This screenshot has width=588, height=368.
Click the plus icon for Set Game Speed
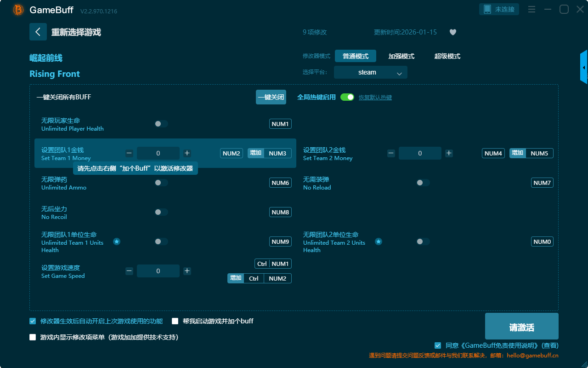tap(187, 271)
